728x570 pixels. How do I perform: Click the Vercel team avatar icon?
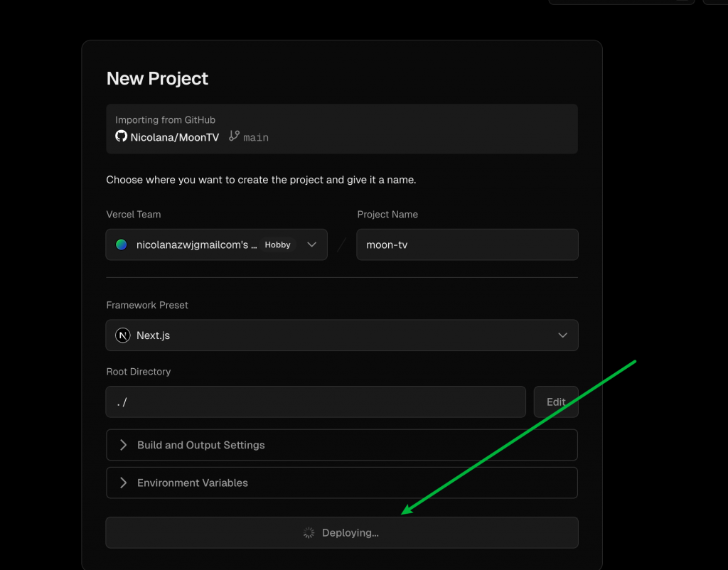pyautogui.click(x=122, y=244)
